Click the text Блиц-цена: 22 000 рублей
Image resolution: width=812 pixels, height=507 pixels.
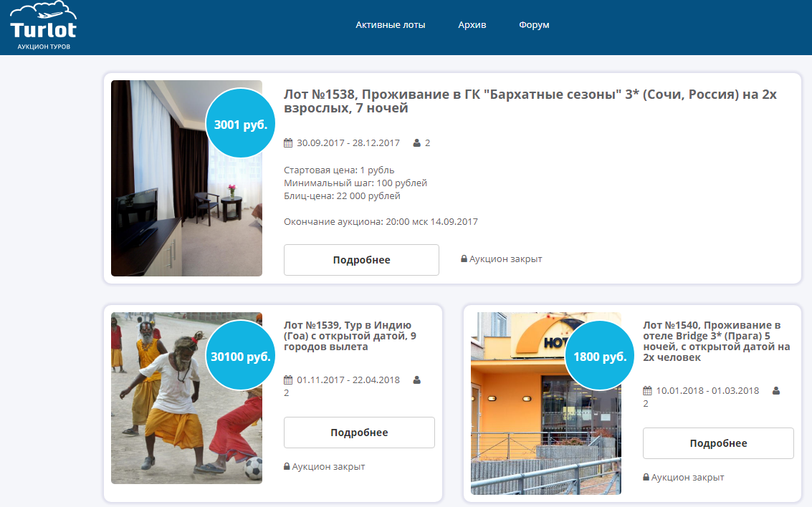click(342, 196)
